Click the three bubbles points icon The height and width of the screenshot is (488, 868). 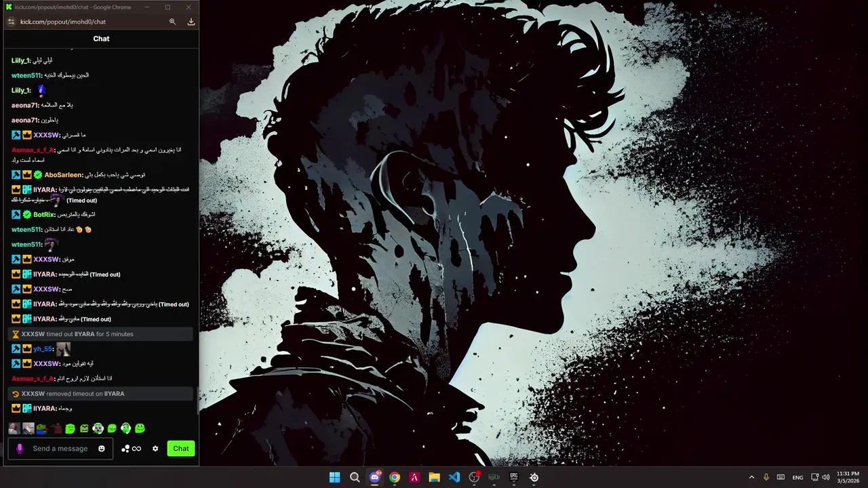125,449
